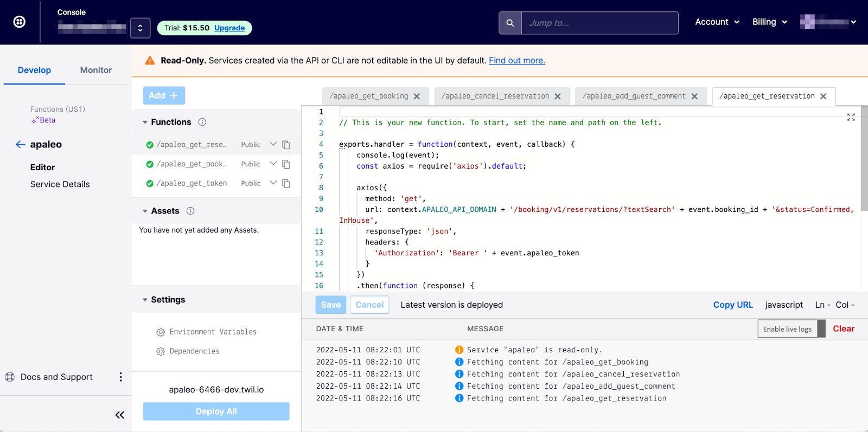Click the Save button
This screenshot has width=868, height=432.
[330, 305]
